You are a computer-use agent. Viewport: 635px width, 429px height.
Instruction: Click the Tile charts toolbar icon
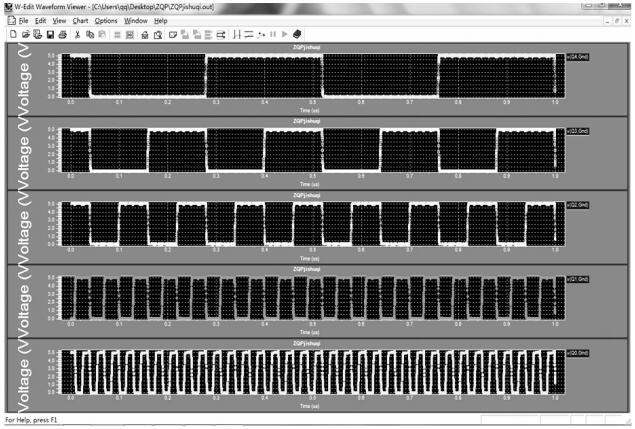click(209, 35)
